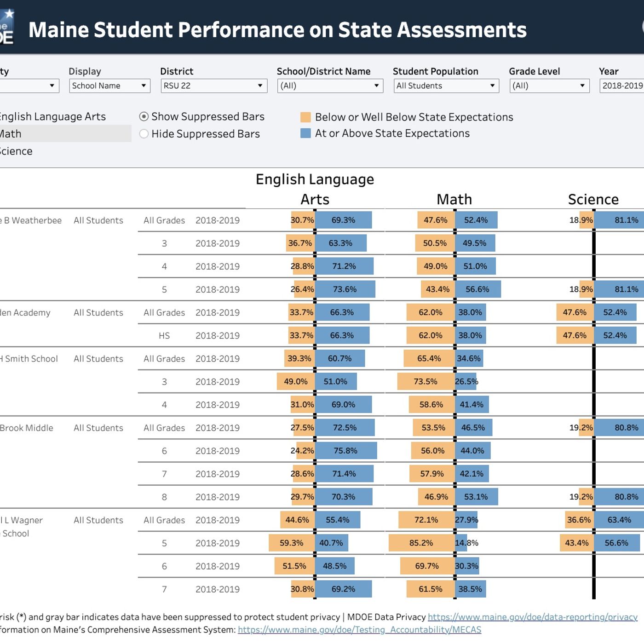The height and width of the screenshot is (644, 644).
Task: Click the 56.6% Science bar for Wagner grade 5
Action: 617,543
